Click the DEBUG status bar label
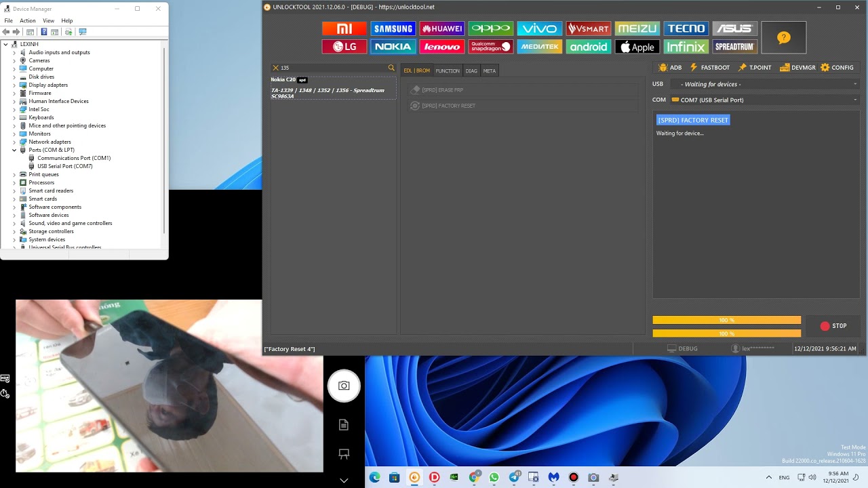This screenshot has height=488, width=868. click(x=682, y=348)
